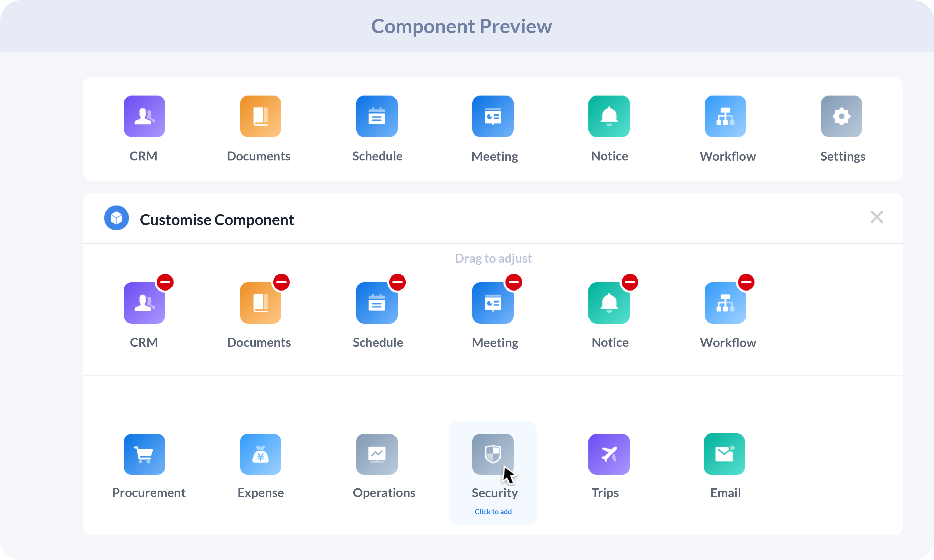
Task: Open the Notice bell icon
Action: 609,116
